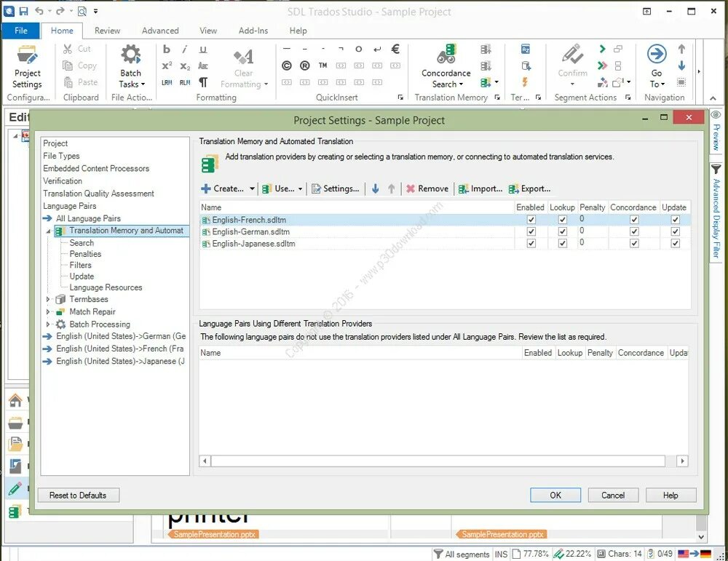
Task: Uncheck Concordance for English-French.sdltm
Action: 634,220
